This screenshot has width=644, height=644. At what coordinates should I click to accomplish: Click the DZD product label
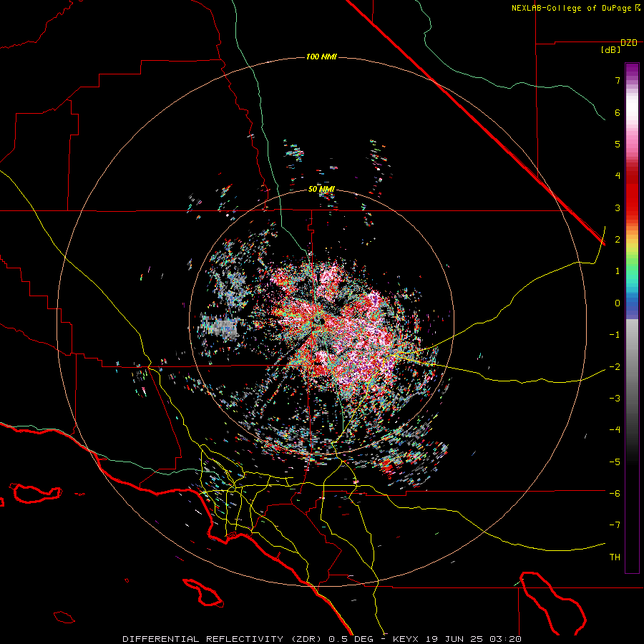pos(629,43)
